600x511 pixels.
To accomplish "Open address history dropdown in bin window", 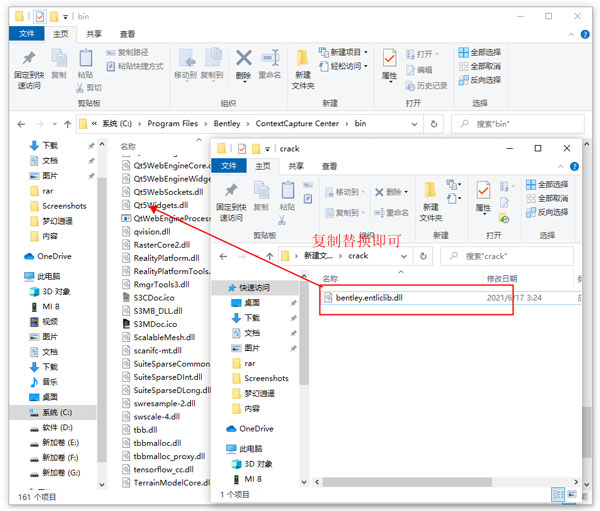I will [x=414, y=124].
